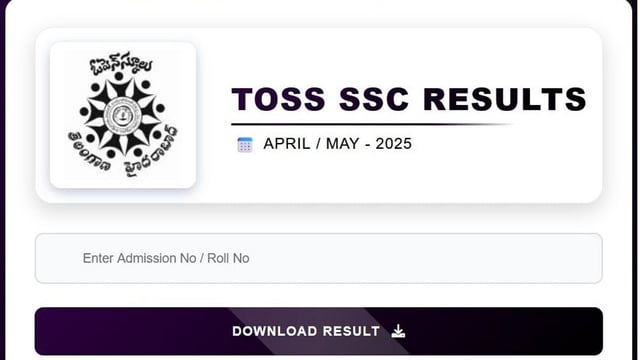Click the DOWNLOAD RESULT label text
Image resolution: width=640 pixels, height=360 pixels.
306,331
